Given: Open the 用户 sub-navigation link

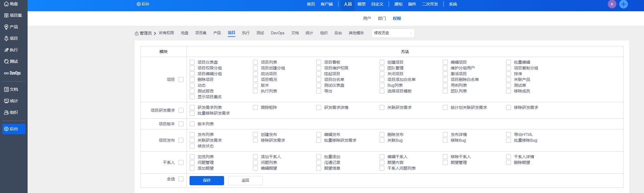Looking at the screenshot, I should tap(367, 18).
